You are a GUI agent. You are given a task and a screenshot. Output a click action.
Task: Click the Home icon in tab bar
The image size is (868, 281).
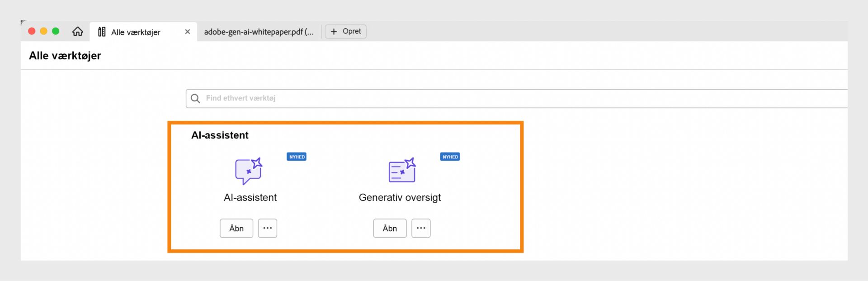[x=78, y=31]
